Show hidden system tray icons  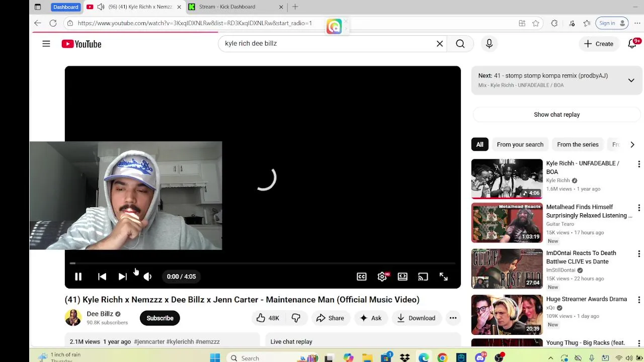point(550,358)
